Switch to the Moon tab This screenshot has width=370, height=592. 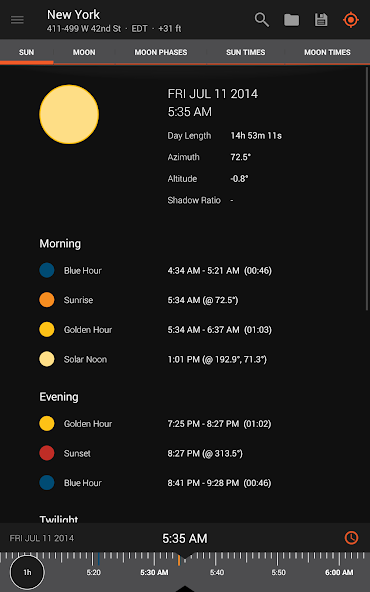click(84, 52)
